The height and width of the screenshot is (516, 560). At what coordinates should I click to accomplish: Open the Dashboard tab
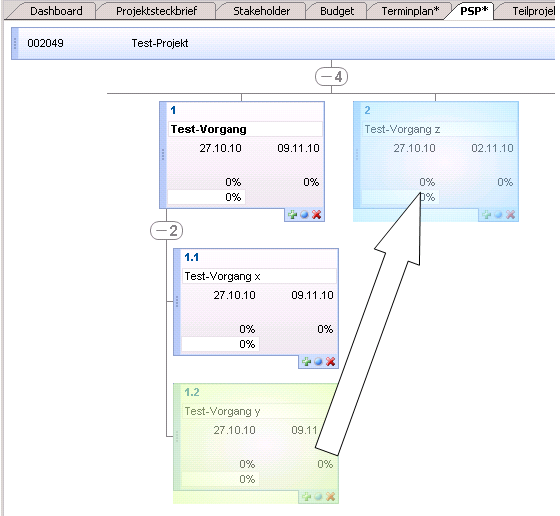tap(56, 11)
